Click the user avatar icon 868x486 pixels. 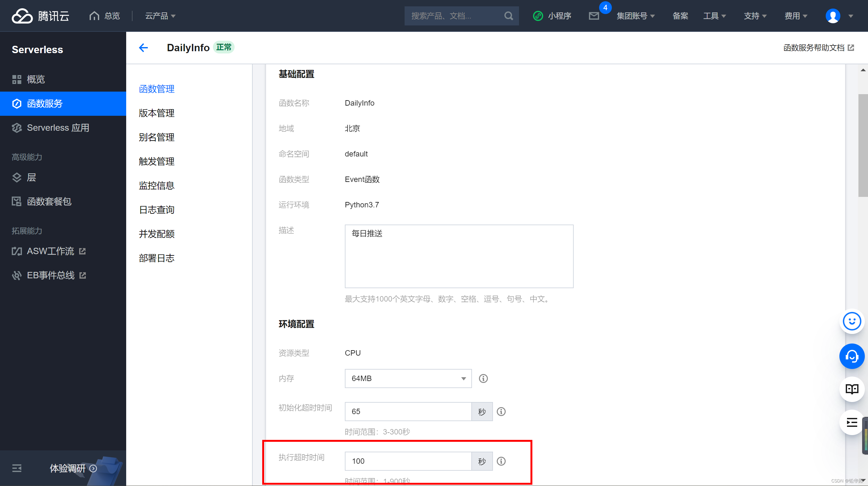coord(833,16)
